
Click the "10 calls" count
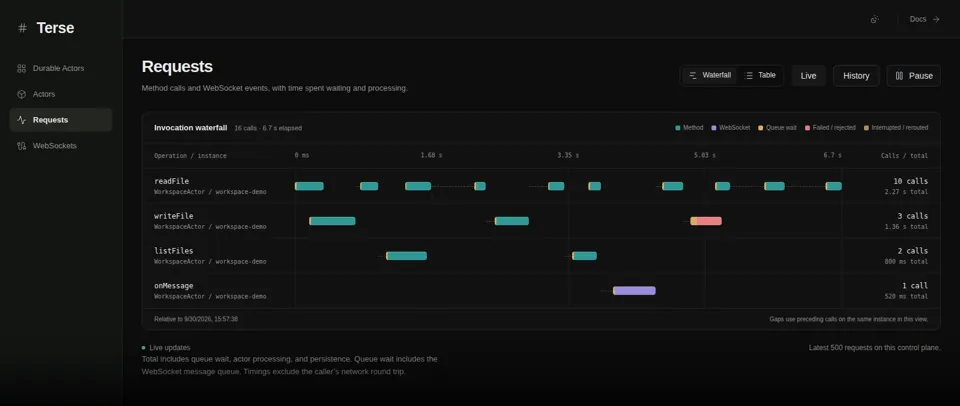(x=910, y=181)
